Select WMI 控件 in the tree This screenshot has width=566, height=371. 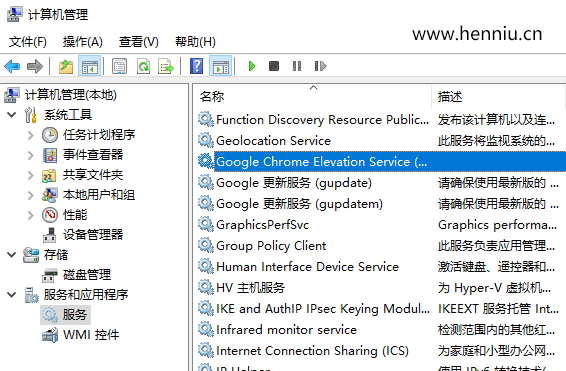91,335
